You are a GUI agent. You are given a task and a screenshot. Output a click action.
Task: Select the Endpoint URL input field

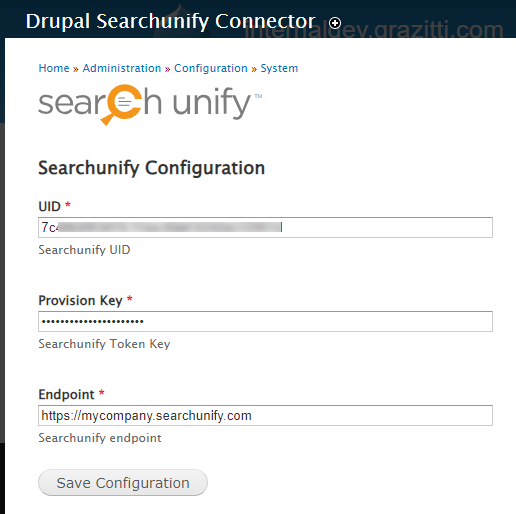(265, 415)
